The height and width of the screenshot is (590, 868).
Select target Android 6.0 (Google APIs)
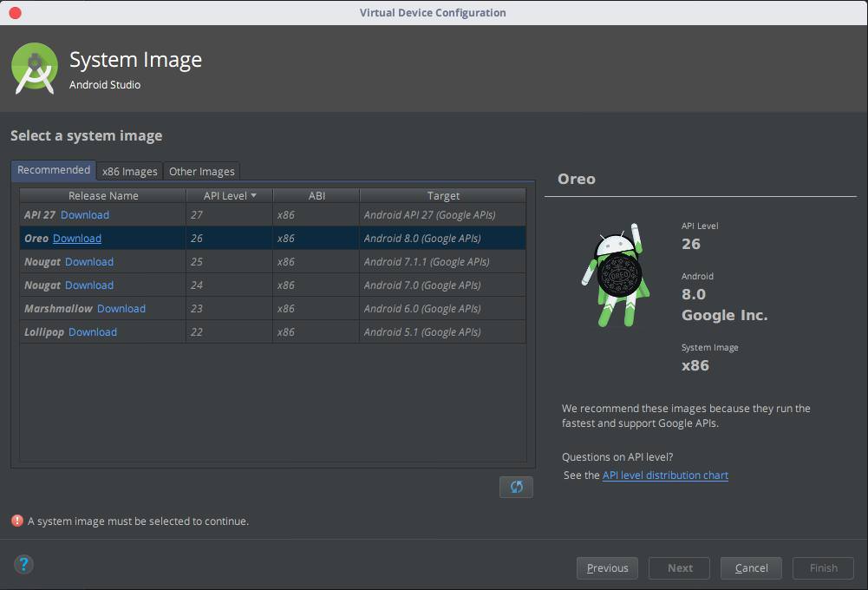click(x=442, y=309)
